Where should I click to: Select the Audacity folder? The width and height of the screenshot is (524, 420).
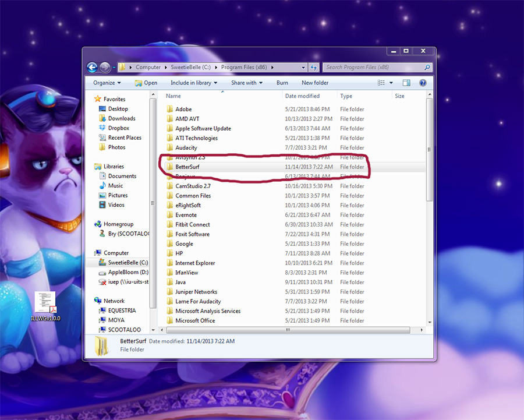point(186,148)
